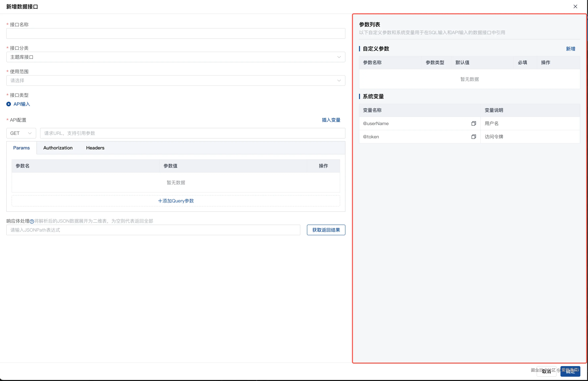This screenshot has height=381, width=588.
Task: Click the request URL input field
Action: [192, 133]
